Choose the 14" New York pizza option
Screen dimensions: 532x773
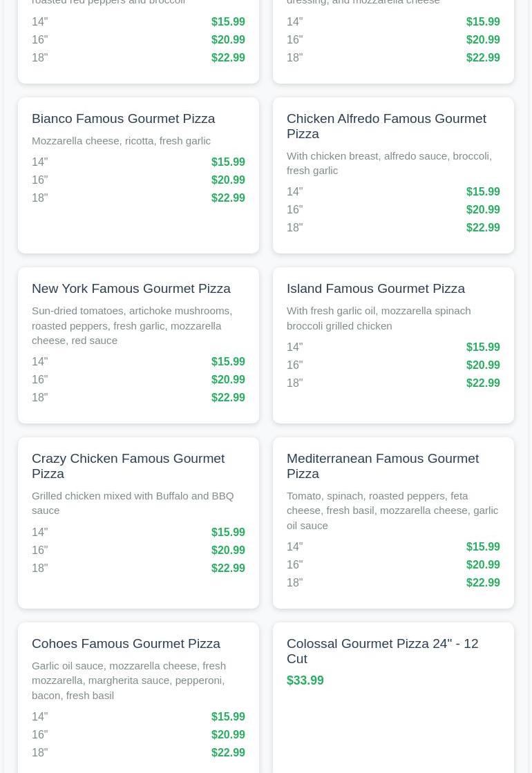(x=138, y=362)
